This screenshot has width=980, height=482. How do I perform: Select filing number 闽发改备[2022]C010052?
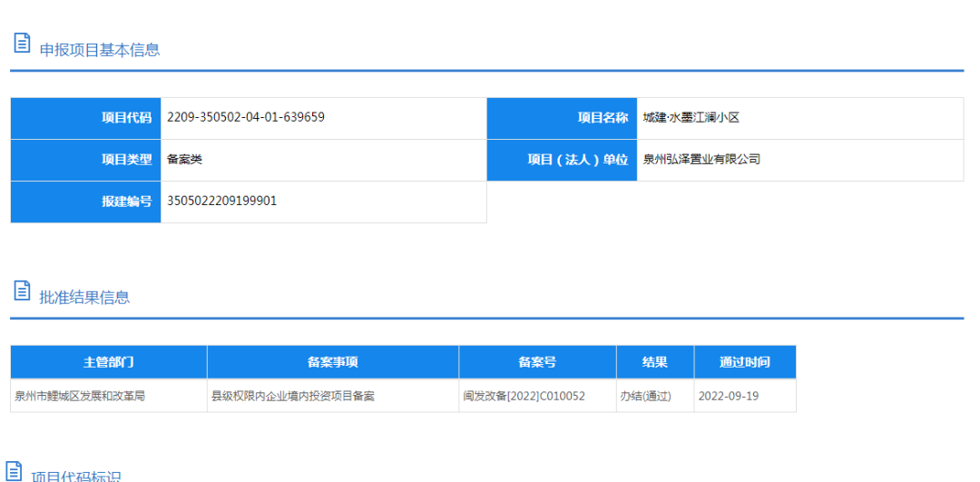524,397
